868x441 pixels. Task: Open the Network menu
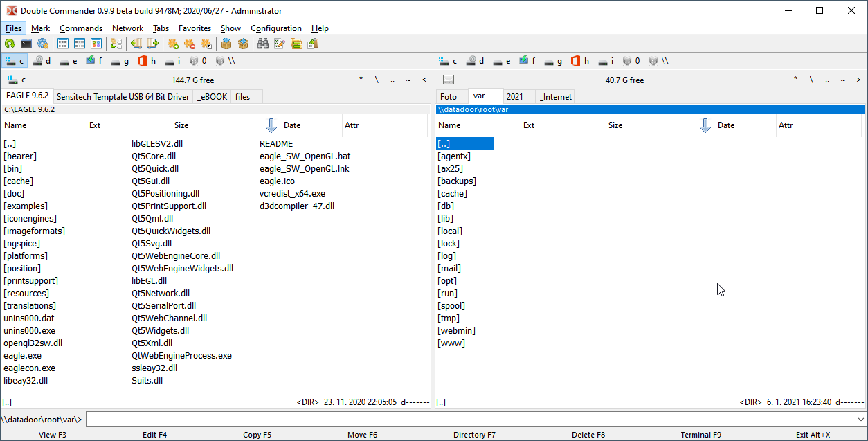pyautogui.click(x=127, y=28)
